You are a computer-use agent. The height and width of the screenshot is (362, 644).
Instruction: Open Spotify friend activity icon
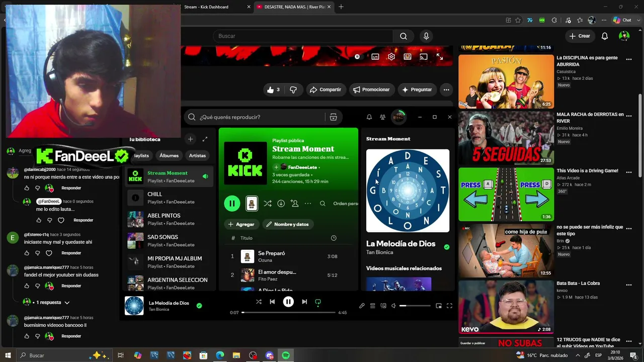coord(382,117)
